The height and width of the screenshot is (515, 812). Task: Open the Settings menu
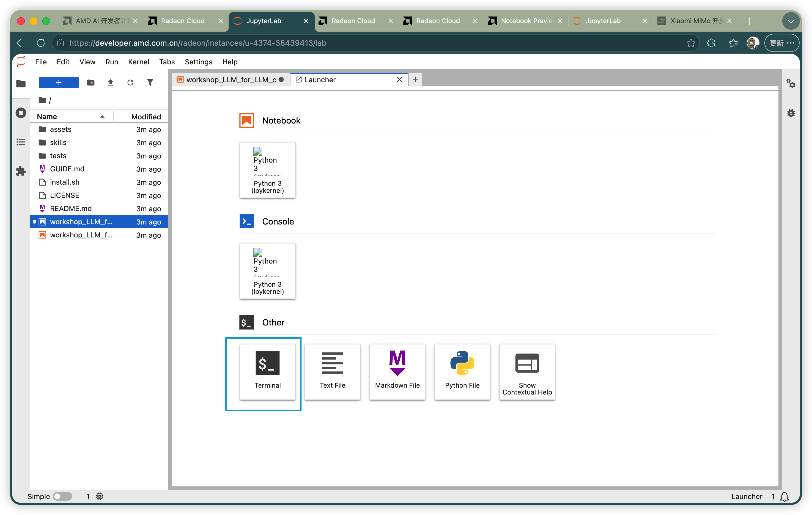[198, 62]
